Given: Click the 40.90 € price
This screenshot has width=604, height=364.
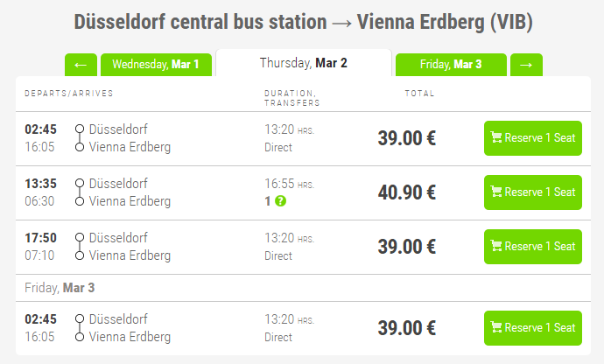Looking at the screenshot, I should [x=407, y=192].
